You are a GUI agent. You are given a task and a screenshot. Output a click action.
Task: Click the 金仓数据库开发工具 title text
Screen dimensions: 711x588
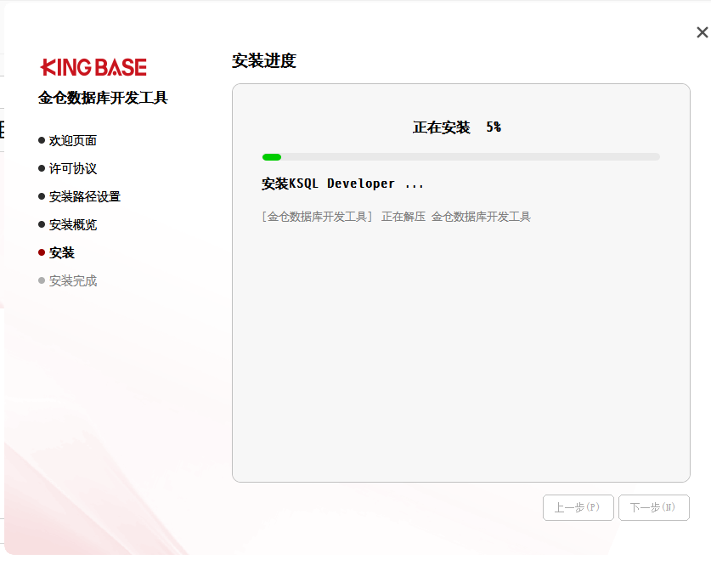click(x=103, y=98)
